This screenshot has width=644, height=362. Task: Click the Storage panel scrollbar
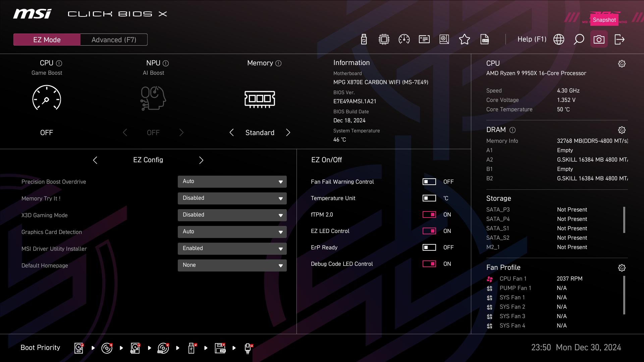[624, 220]
